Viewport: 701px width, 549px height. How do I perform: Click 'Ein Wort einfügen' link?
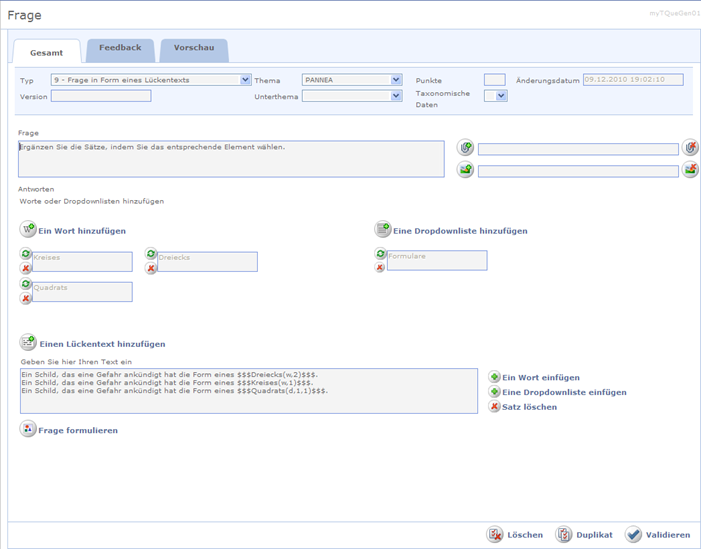[540, 378]
